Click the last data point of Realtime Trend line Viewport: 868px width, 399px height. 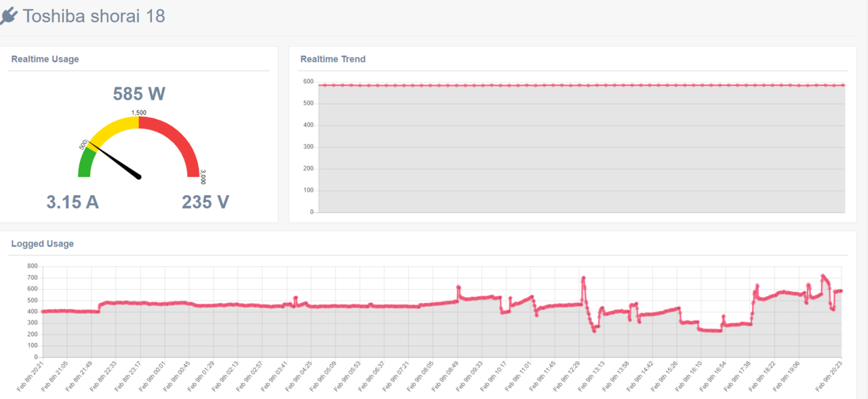point(843,85)
